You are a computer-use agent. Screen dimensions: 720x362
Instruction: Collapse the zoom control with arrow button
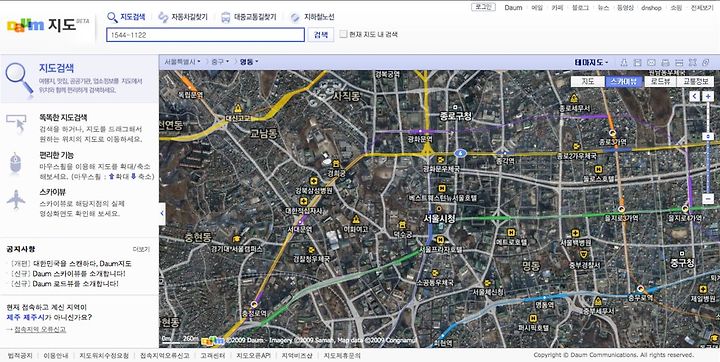click(694, 96)
